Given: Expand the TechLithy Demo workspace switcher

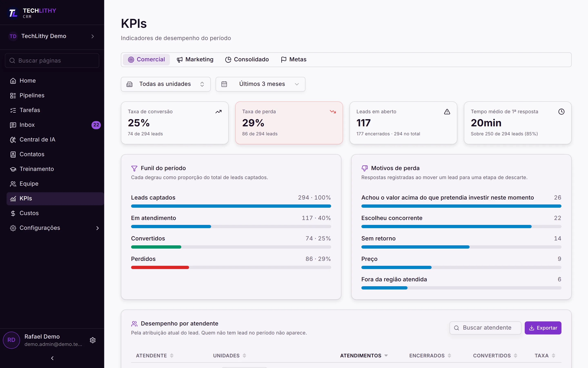Looking at the screenshot, I should click(x=52, y=36).
